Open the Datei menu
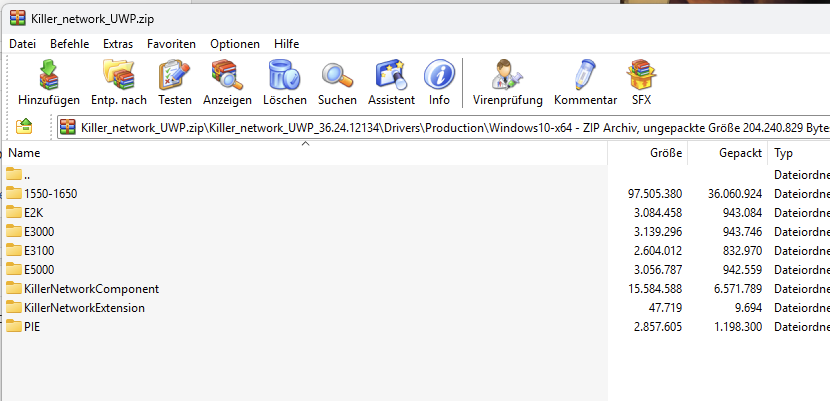 (x=22, y=44)
